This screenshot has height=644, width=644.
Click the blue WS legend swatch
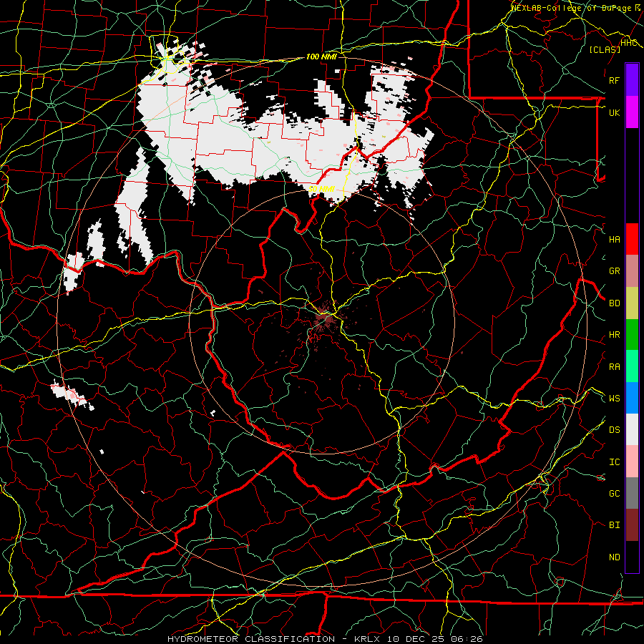click(x=632, y=398)
